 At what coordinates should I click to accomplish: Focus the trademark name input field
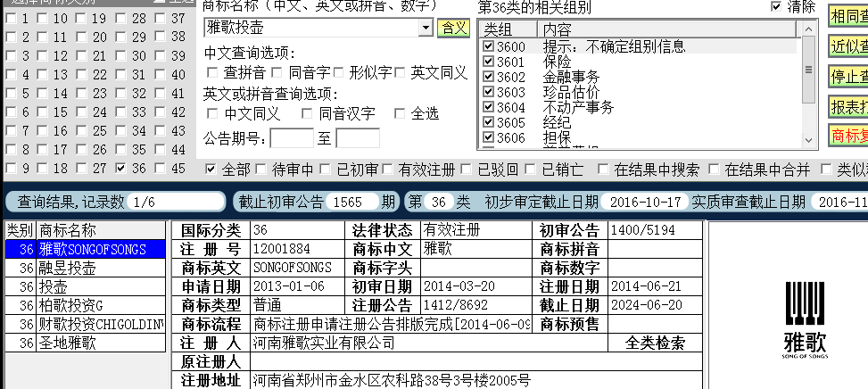[x=311, y=27]
